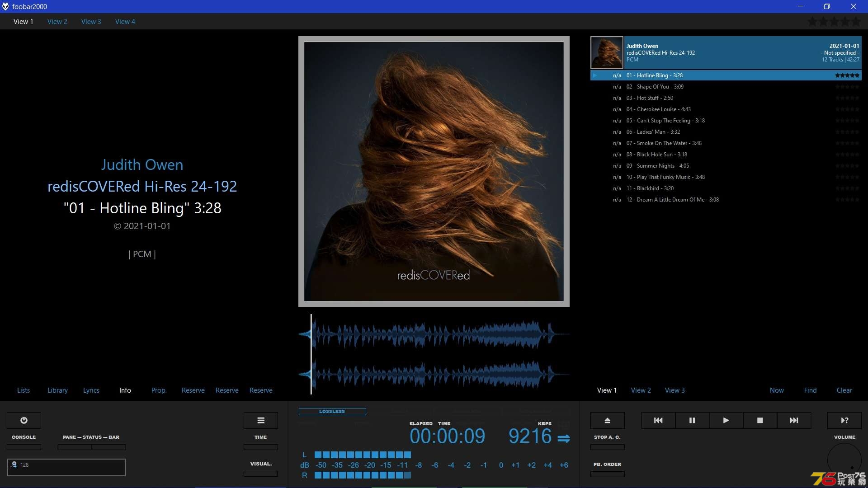Click the elapsed time display 00:00:09
This screenshot has width=868, height=488.
(x=448, y=436)
